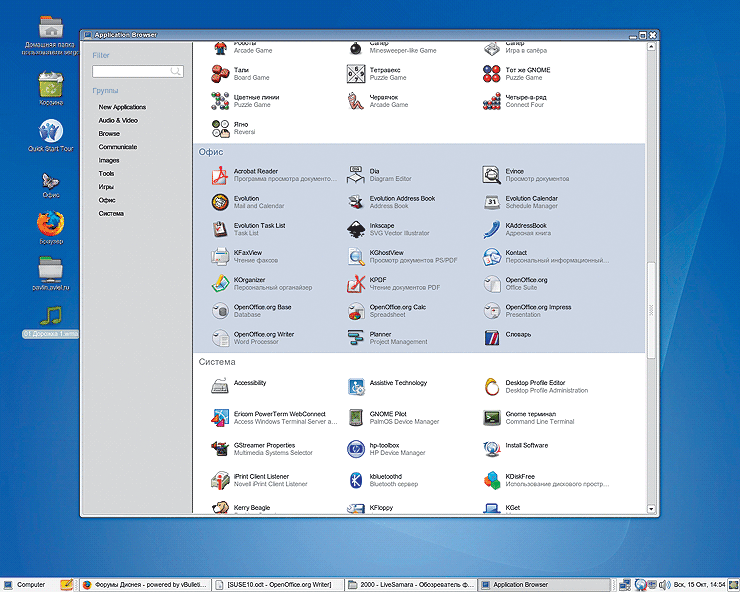This screenshot has height=592, width=740.
Task: Click the Filter search input field
Action: pos(137,71)
